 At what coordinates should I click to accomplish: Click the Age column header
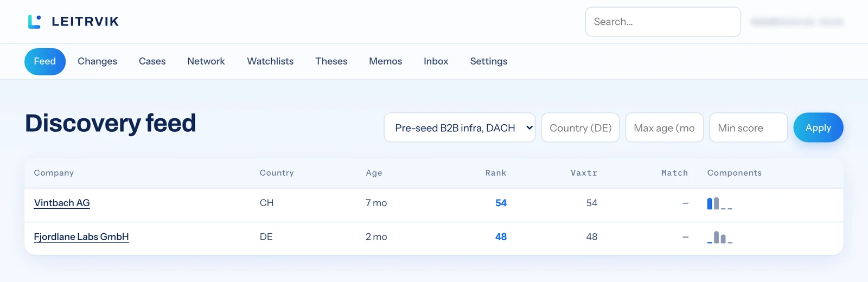click(x=374, y=173)
